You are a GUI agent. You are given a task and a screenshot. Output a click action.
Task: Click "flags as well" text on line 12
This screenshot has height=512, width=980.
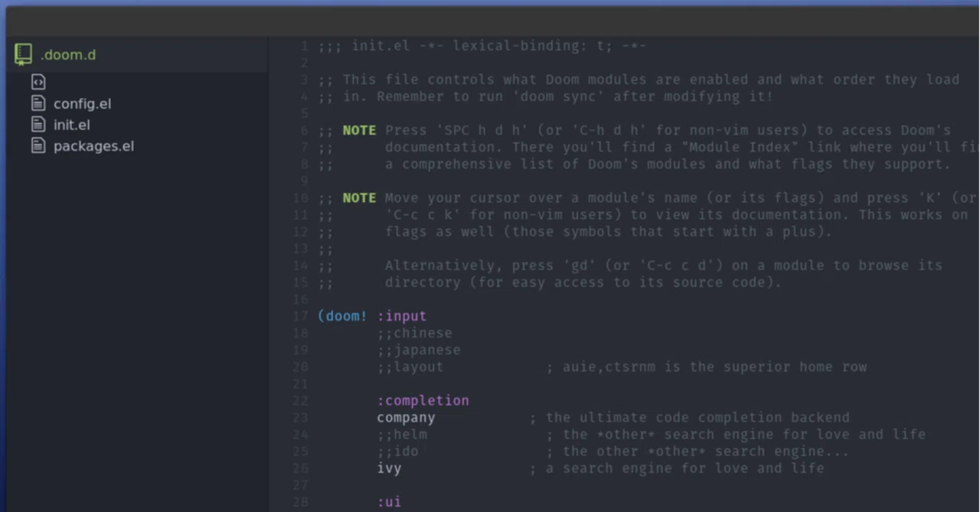click(439, 231)
